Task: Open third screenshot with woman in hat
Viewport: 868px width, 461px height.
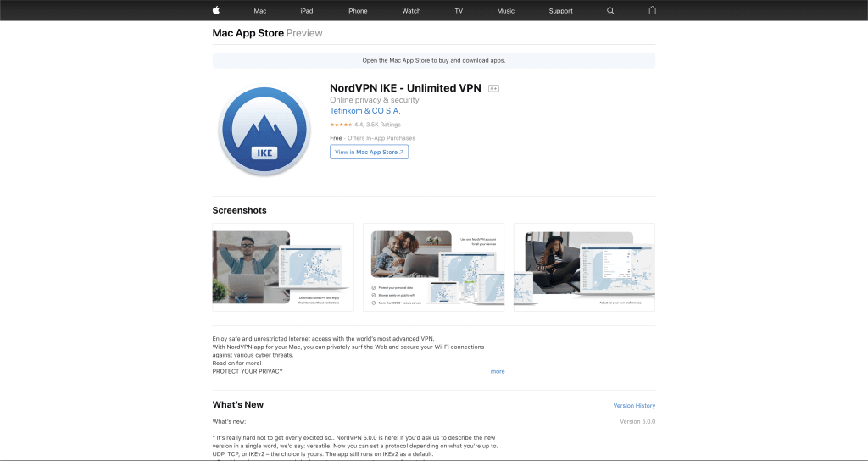Action: [x=584, y=267]
